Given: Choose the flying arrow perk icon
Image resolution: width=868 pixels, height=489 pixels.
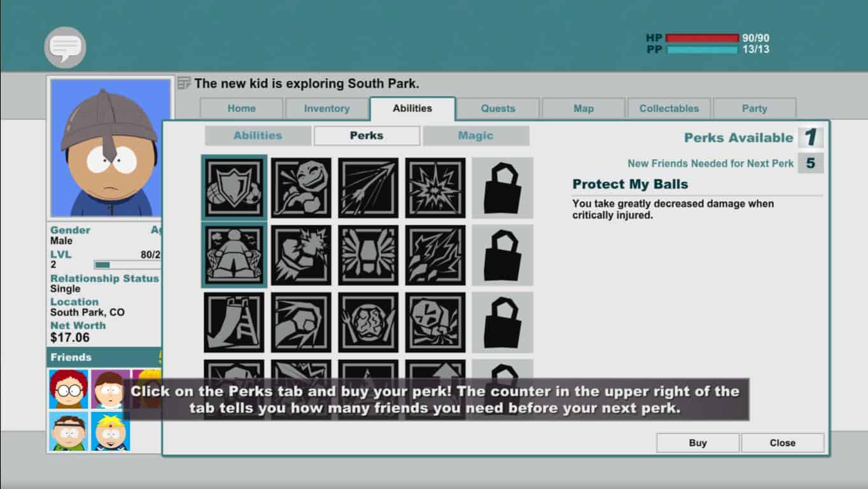Looking at the screenshot, I should [x=368, y=188].
